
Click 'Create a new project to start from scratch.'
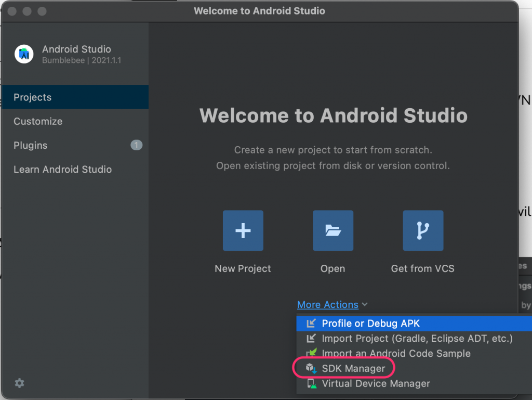pyautogui.click(x=333, y=150)
